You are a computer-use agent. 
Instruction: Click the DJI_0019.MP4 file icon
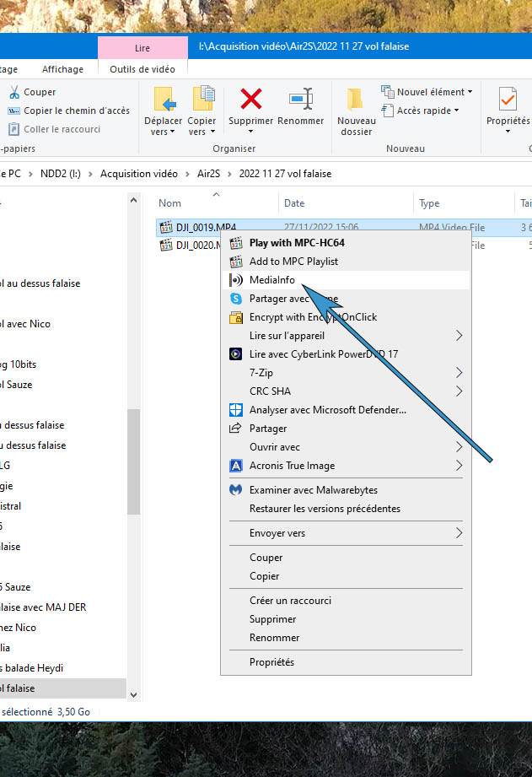pos(166,228)
